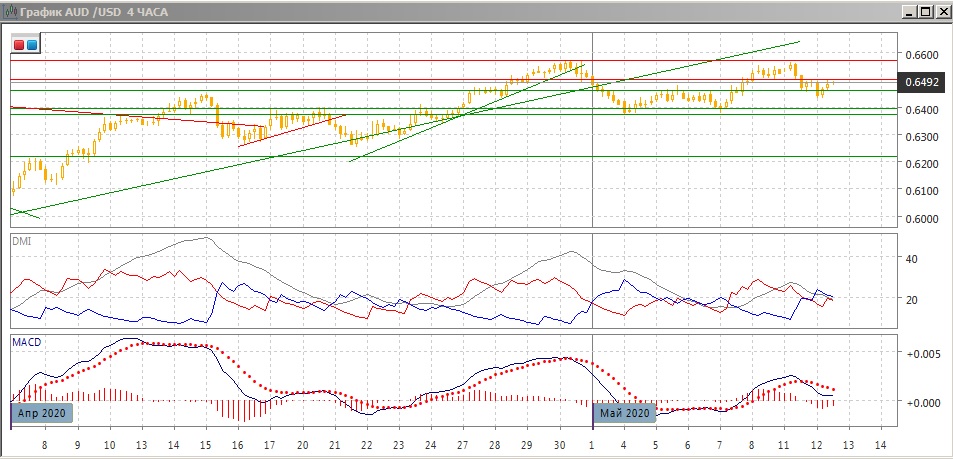Click the red square chart button
This screenshot has width=953, height=459.
coord(20,45)
